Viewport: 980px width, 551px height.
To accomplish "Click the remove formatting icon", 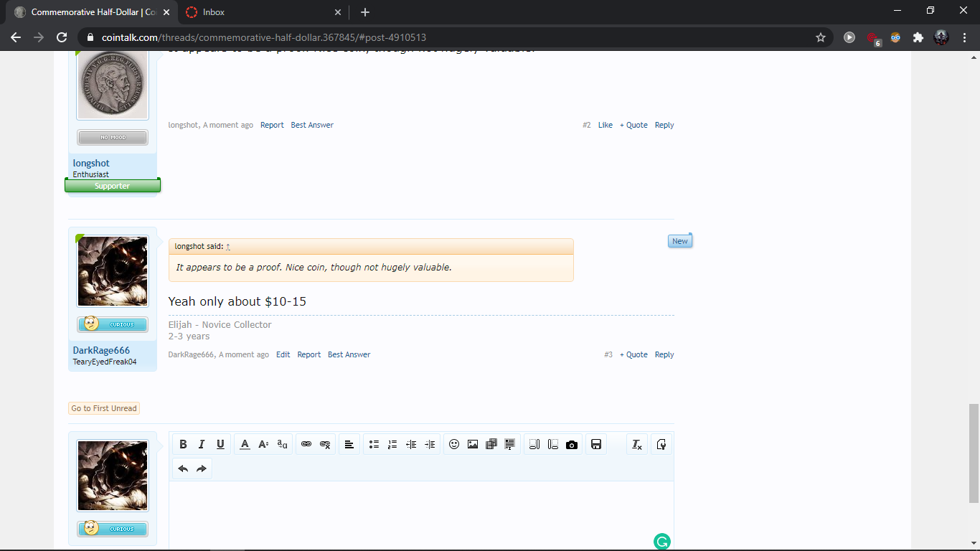I will point(636,445).
